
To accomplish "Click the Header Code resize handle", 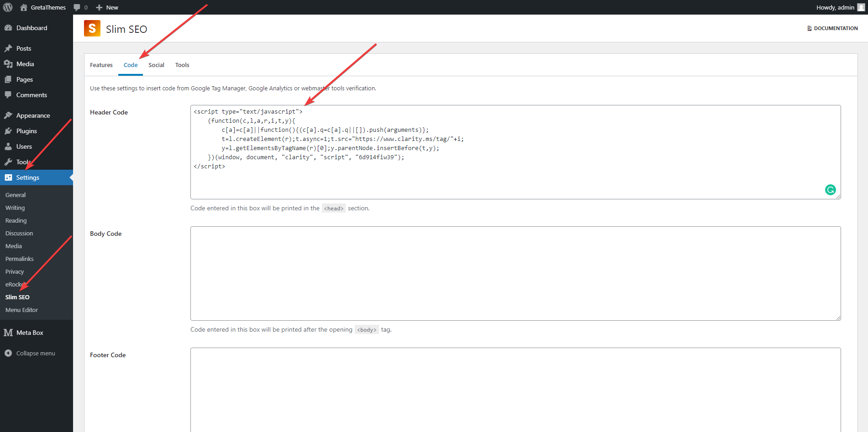I will tap(838, 196).
